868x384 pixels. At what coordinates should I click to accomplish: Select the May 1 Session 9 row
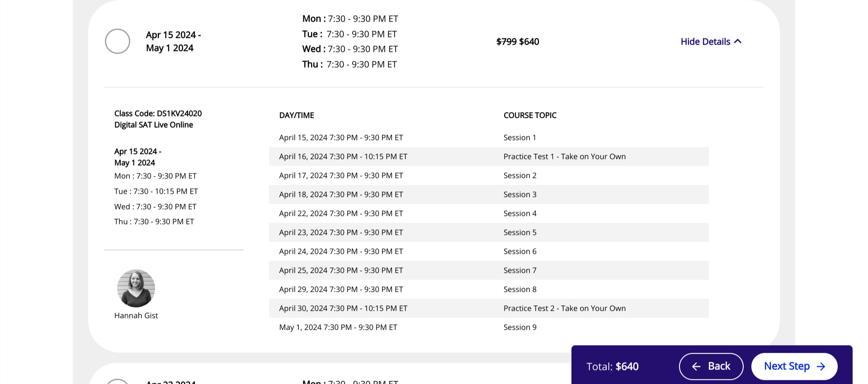[x=488, y=327]
